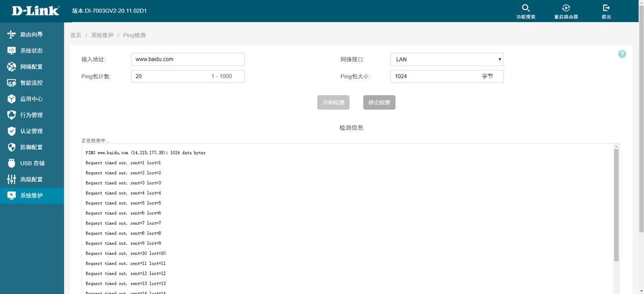This screenshot has width=644, height=294.
Task: Click output line 'sent=13 lost=13'
Action: [x=126, y=283]
